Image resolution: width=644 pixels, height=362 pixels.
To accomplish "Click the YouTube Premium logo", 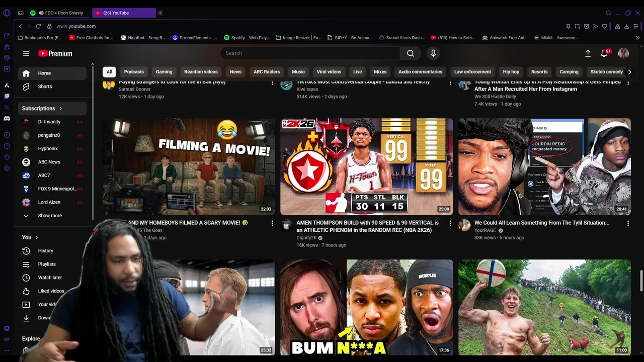I will [x=55, y=53].
